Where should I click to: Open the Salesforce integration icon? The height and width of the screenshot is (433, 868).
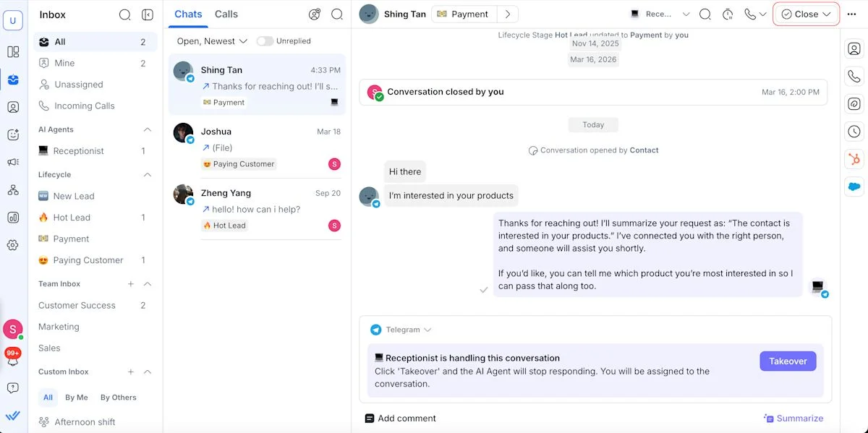(x=854, y=187)
